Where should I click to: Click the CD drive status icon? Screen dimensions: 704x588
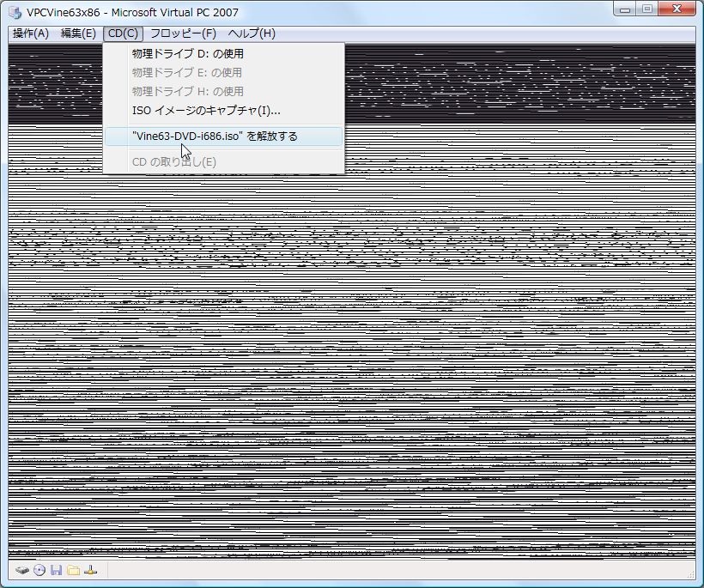coord(39,571)
